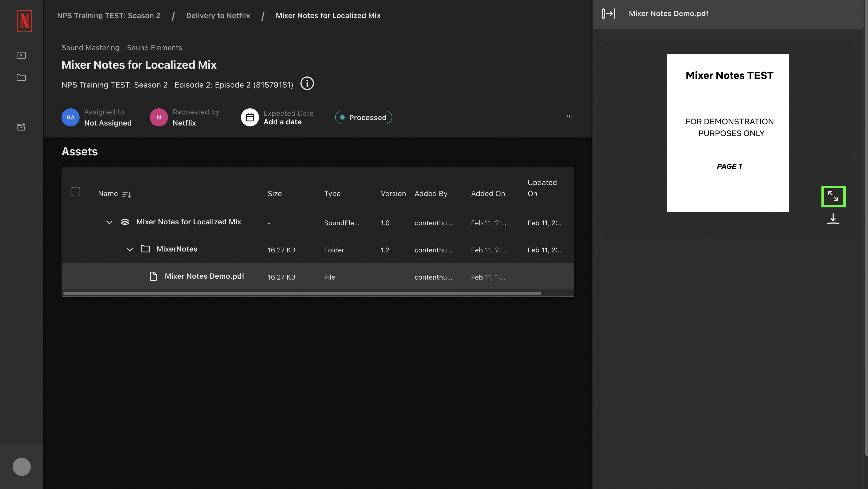Click the PDF page 1 preview thumbnail
Image resolution: width=868 pixels, height=489 pixels.
728,133
